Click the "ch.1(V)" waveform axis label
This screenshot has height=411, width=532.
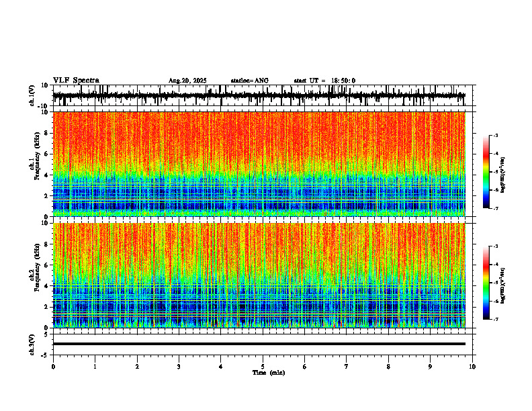coord(32,95)
